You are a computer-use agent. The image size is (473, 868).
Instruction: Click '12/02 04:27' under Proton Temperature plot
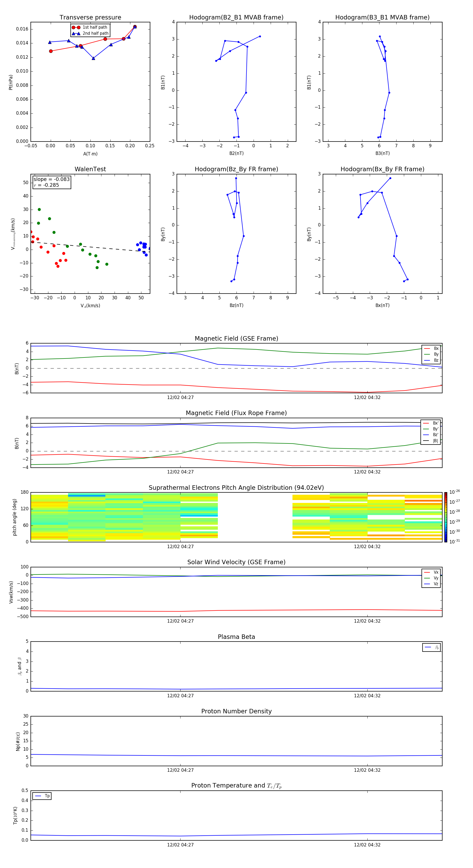(x=181, y=845)
